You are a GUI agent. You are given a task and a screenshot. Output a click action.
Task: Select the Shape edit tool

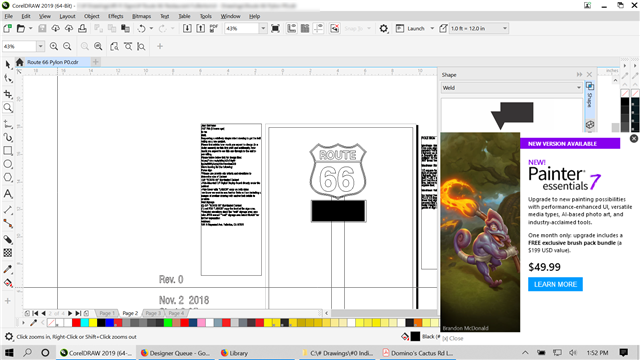pos(8,79)
